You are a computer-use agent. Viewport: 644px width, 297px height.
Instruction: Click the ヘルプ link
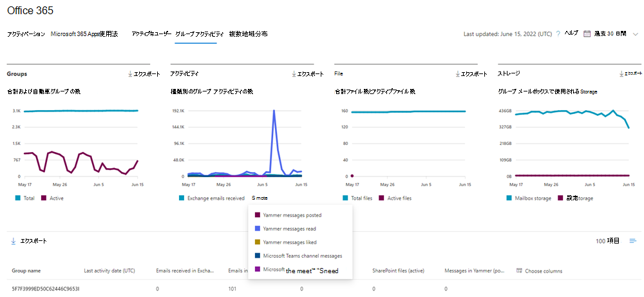[x=571, y=33]
